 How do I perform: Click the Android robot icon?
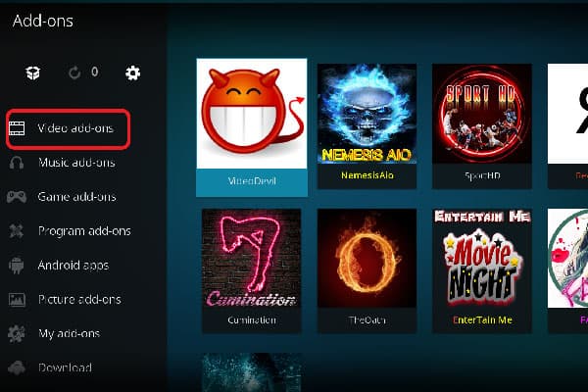pos(17,266)
